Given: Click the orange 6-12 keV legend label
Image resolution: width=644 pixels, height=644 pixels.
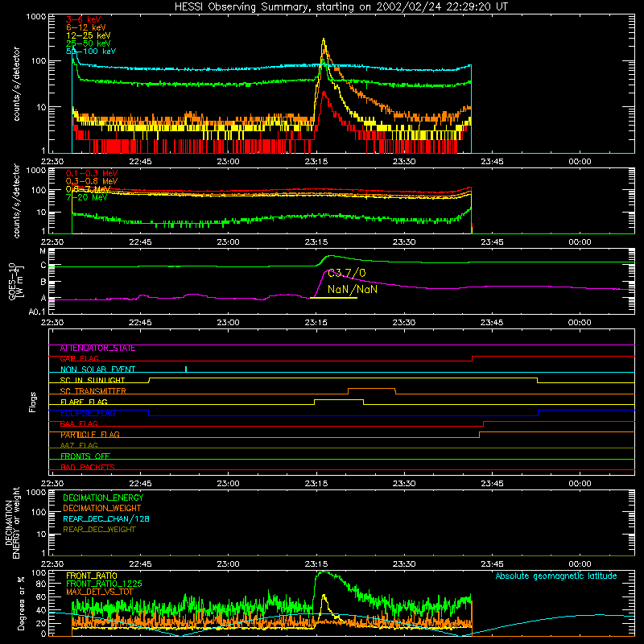Looking at the screenshot, I should pos(86,27).
